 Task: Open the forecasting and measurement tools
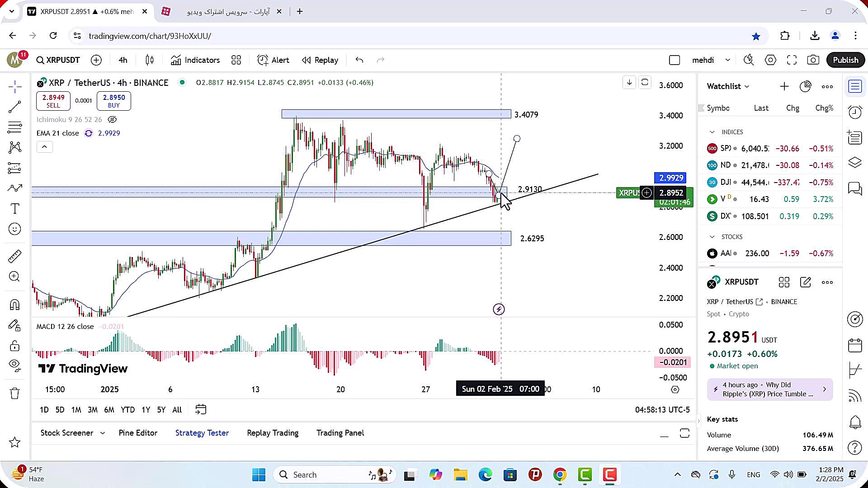pos(15,168)
